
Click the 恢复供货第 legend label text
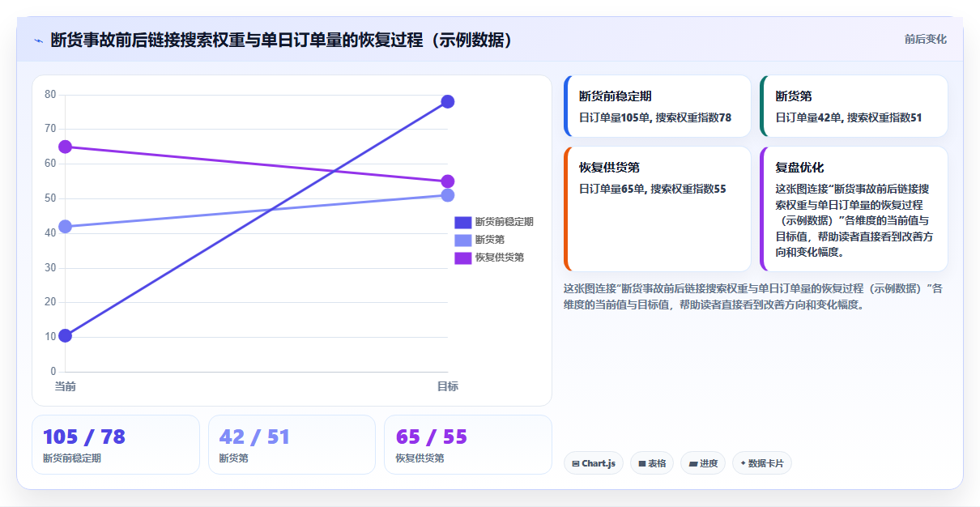[499, 258]
